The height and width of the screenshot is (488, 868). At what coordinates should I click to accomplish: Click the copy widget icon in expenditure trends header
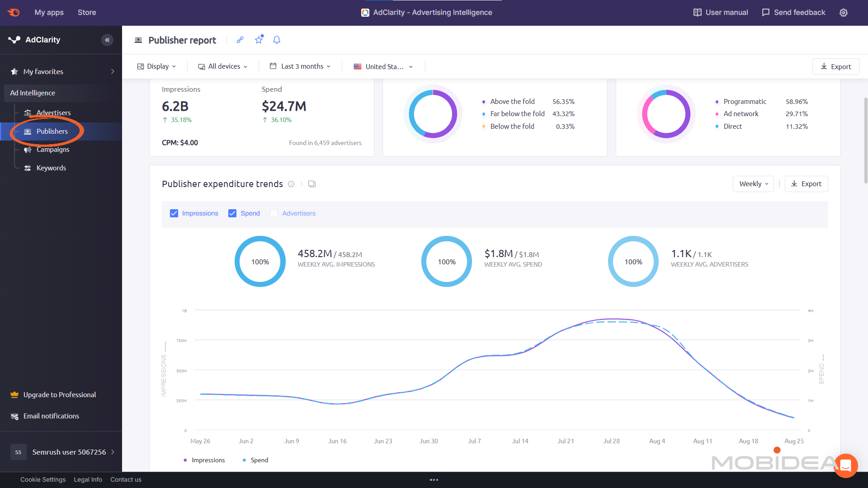coord(311,184)
